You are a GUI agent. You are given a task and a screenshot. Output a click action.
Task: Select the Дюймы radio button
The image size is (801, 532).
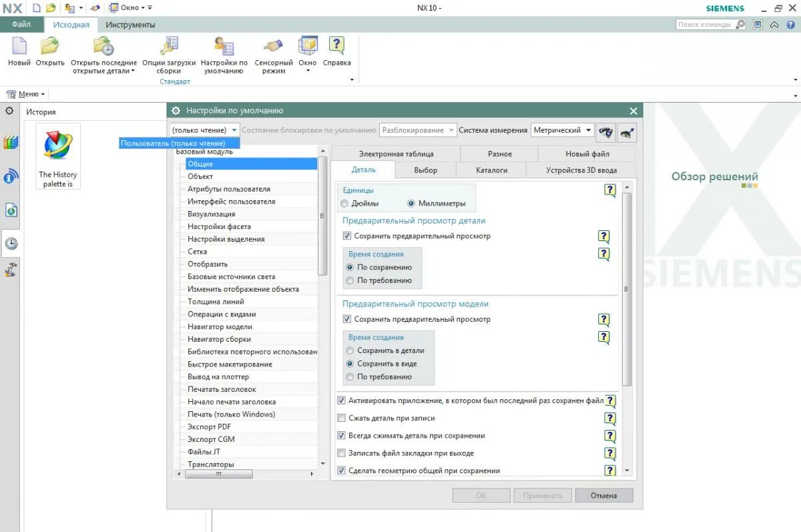[344, 204]
